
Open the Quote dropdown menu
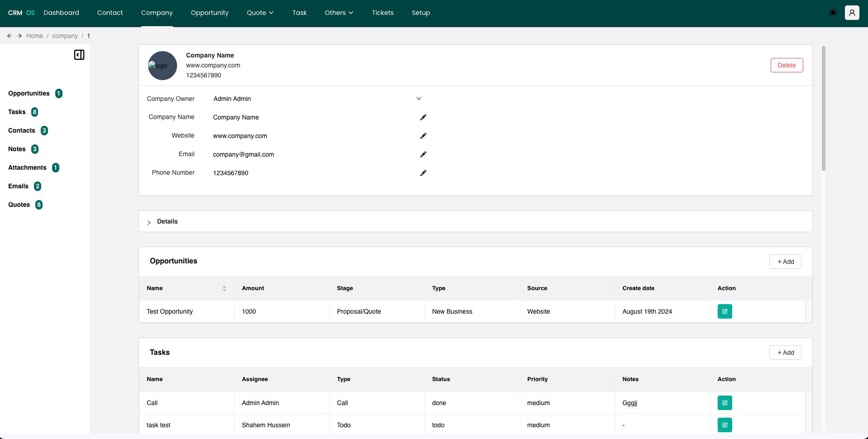(x=260, y=13)
